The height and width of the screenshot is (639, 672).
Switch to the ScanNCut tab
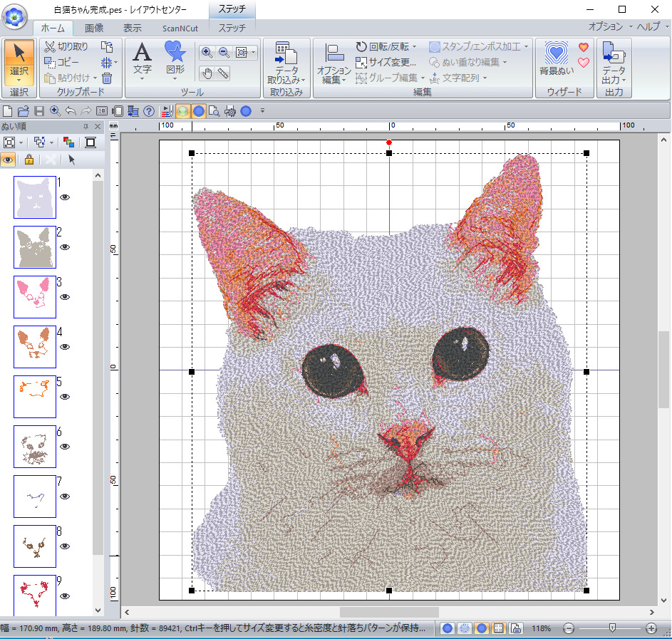point(180,28)
